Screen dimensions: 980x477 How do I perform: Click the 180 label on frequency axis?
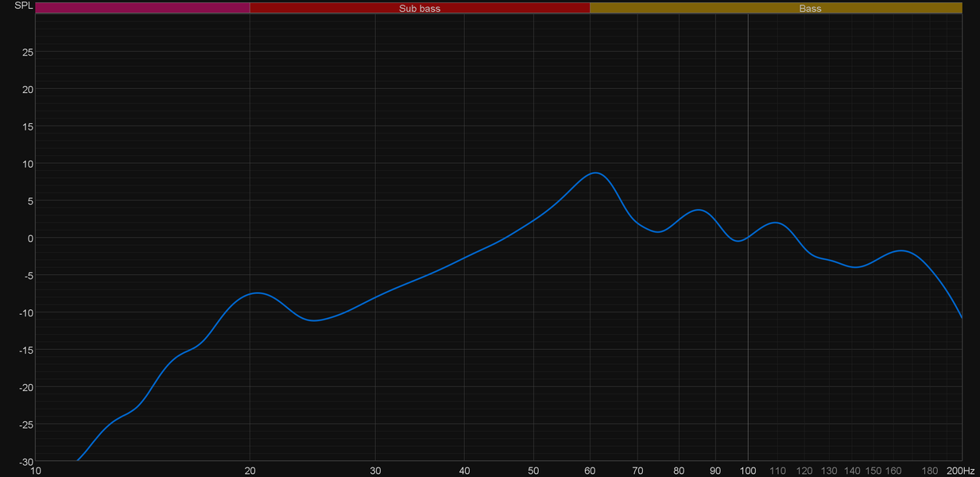pyautogui.click(x=930, y=471)
